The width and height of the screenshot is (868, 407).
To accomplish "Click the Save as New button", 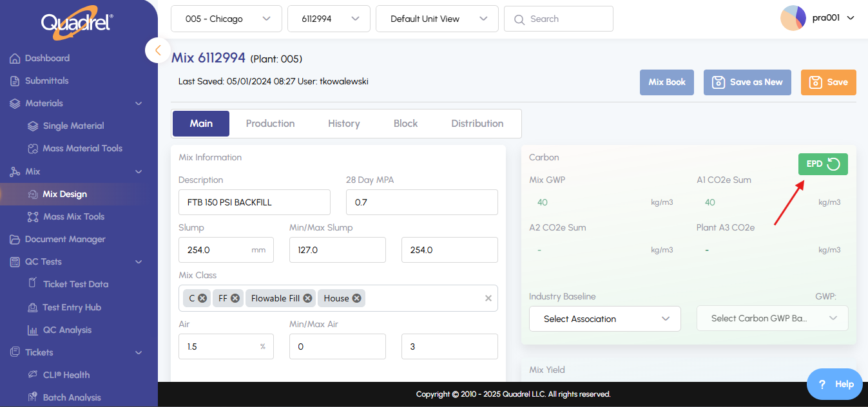I will coord(747,82).
